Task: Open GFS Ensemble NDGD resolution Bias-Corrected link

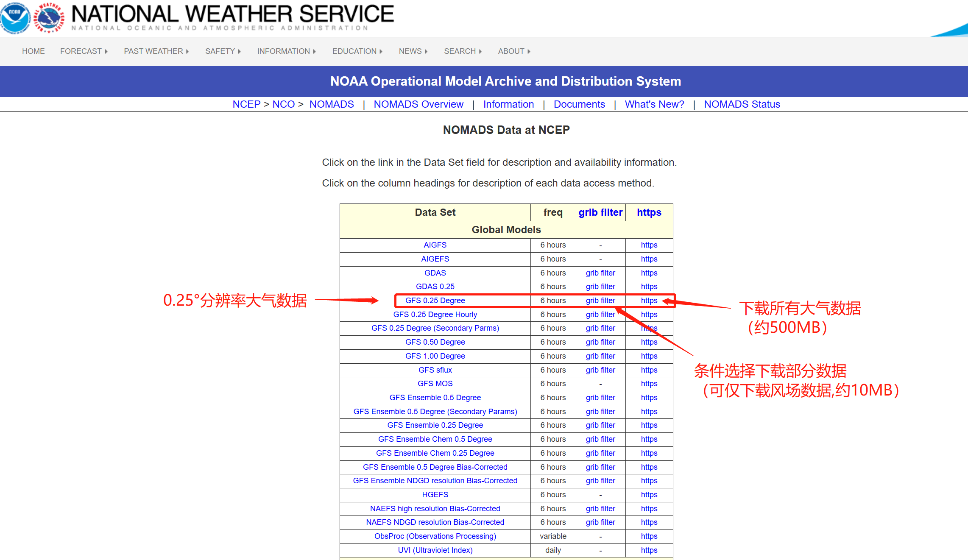Action: (x=435, y=481)
